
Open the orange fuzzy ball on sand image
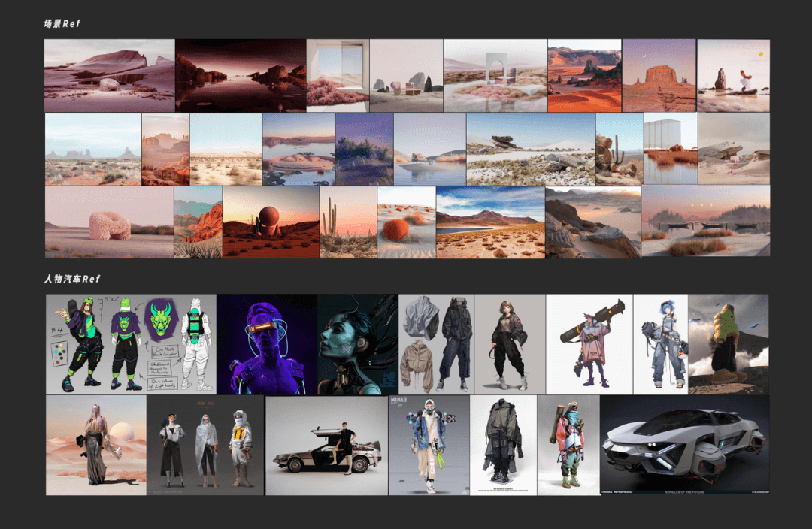pos(406,222)
